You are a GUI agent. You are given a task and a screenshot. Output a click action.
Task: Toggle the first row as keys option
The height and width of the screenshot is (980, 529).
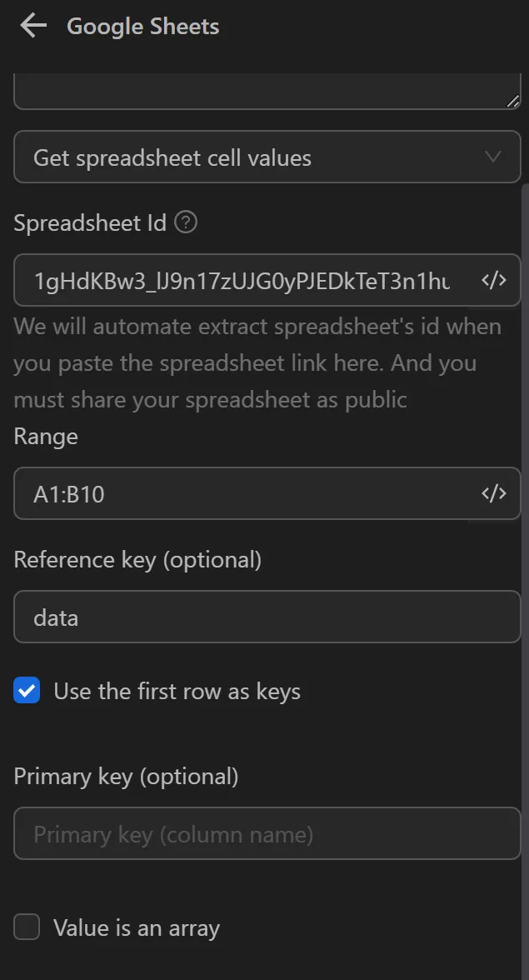point(27,690)
